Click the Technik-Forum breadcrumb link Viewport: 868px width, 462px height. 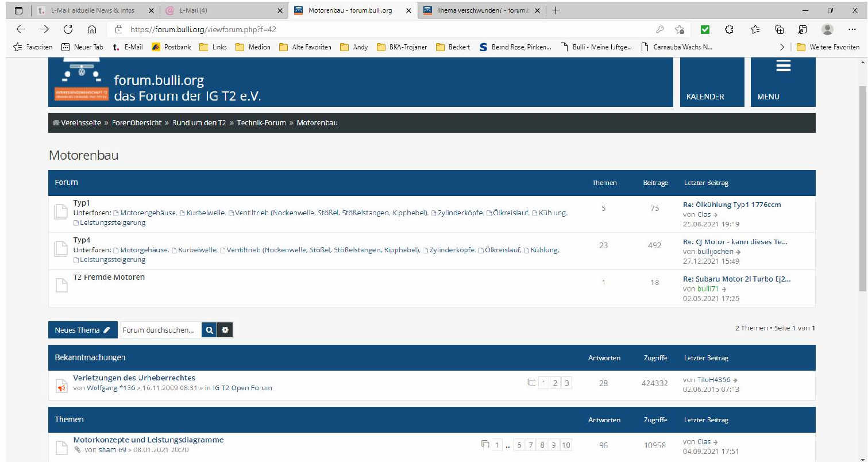click(x=261, y=123)
